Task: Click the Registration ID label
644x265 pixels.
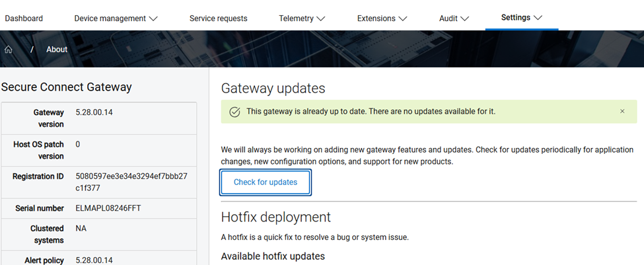Action: [38, 176]
